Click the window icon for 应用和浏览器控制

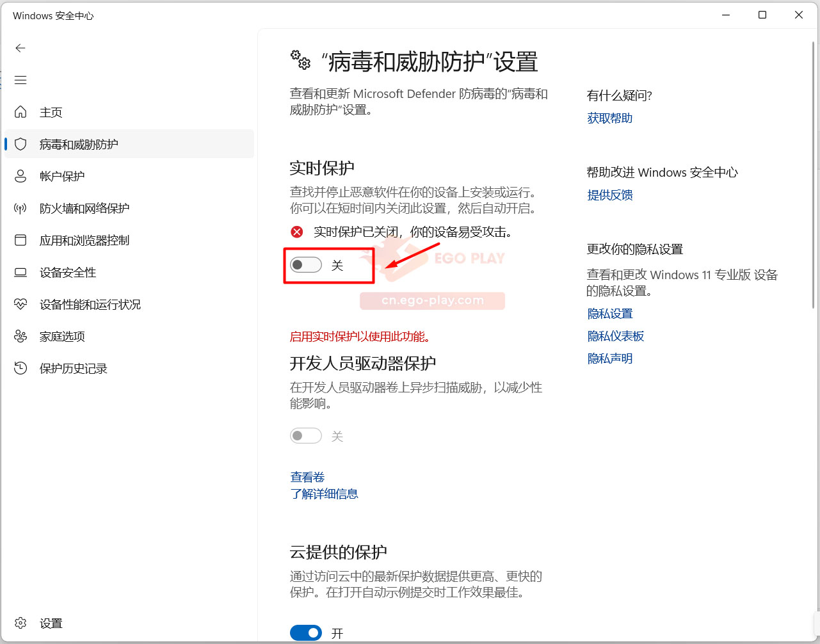pos(20,240)
